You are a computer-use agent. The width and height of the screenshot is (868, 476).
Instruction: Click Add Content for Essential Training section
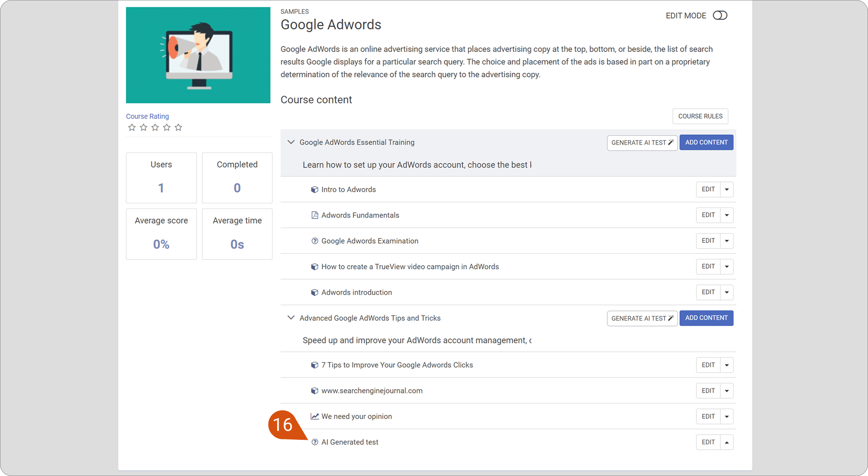pyautogui.click(x=706, y=142)
